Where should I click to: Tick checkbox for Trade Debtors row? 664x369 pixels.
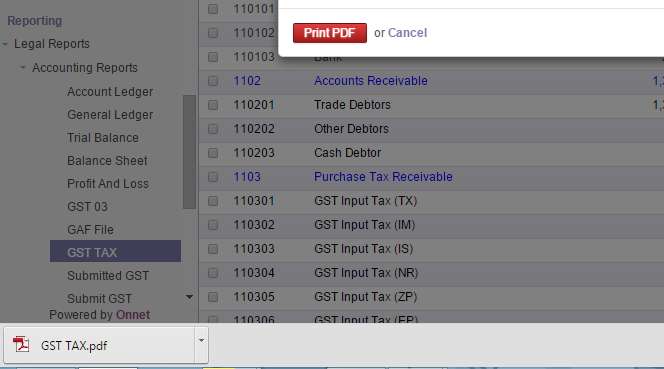pyautogui.click(x=213, y=105)
